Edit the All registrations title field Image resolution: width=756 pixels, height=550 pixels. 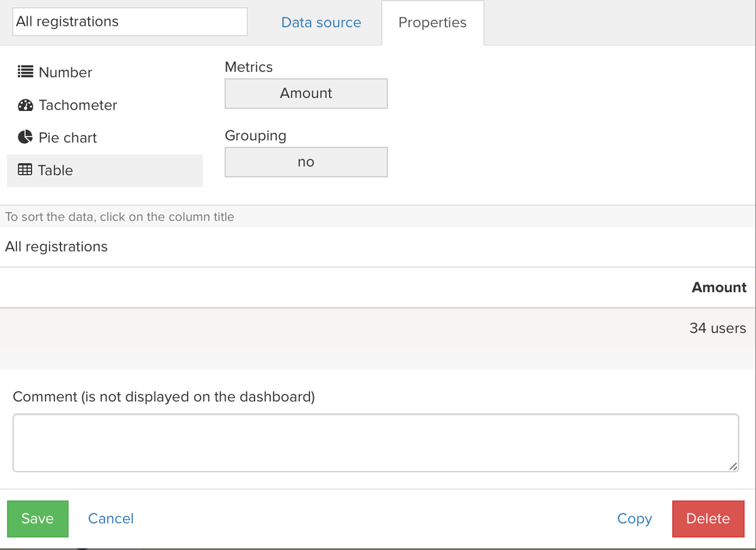coord(130,21)
